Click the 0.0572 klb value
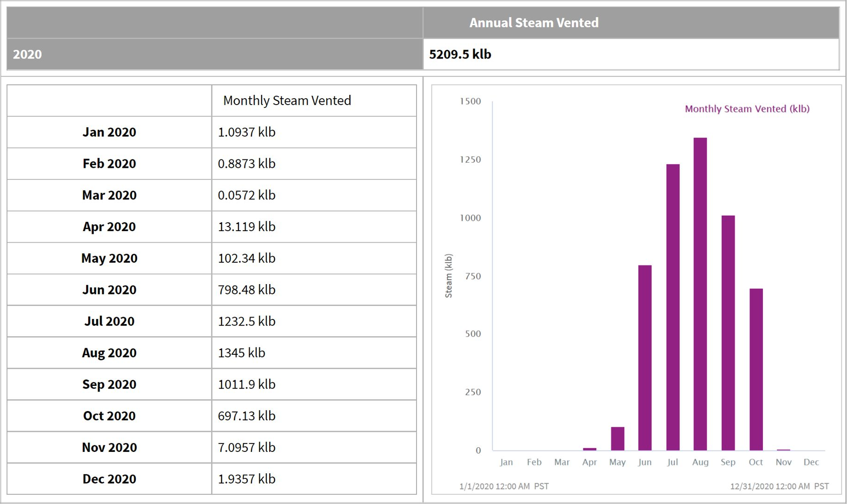The image size is (847, 504). (x=246, y=195)
